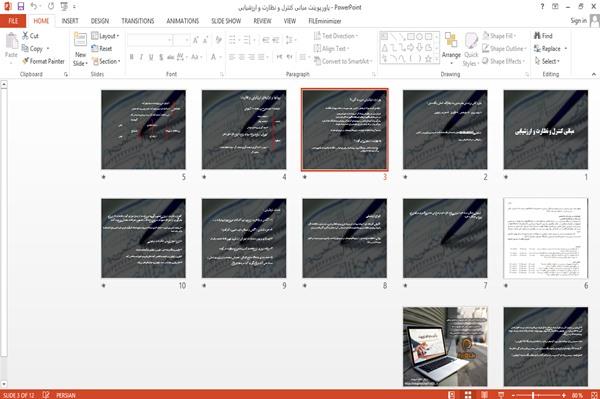
Task: Open the FILEminimizer tab
Action: [324, 21]
